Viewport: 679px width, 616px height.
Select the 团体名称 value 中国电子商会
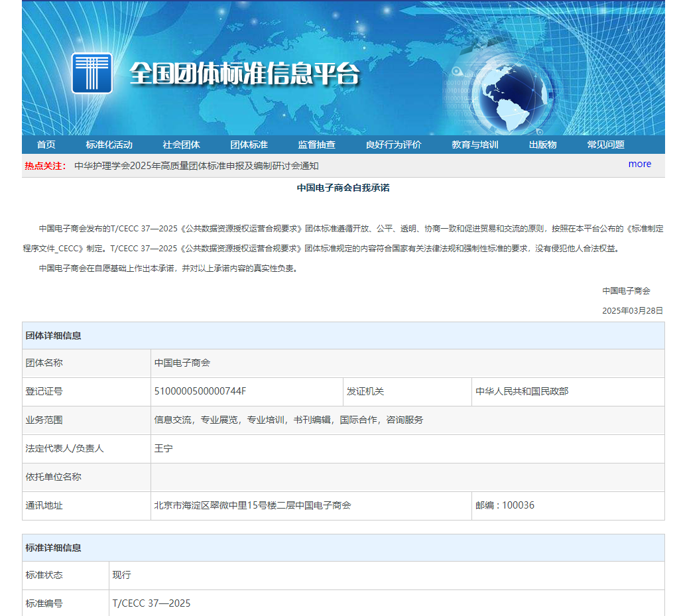[182, 363]
